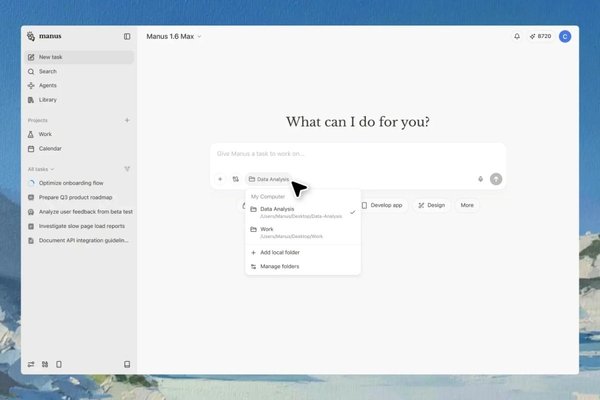Viewport: 600px width, 400px height.
Task: Open the Prepare Q3 product roadmap task
Action: click(x=79, y=198)
